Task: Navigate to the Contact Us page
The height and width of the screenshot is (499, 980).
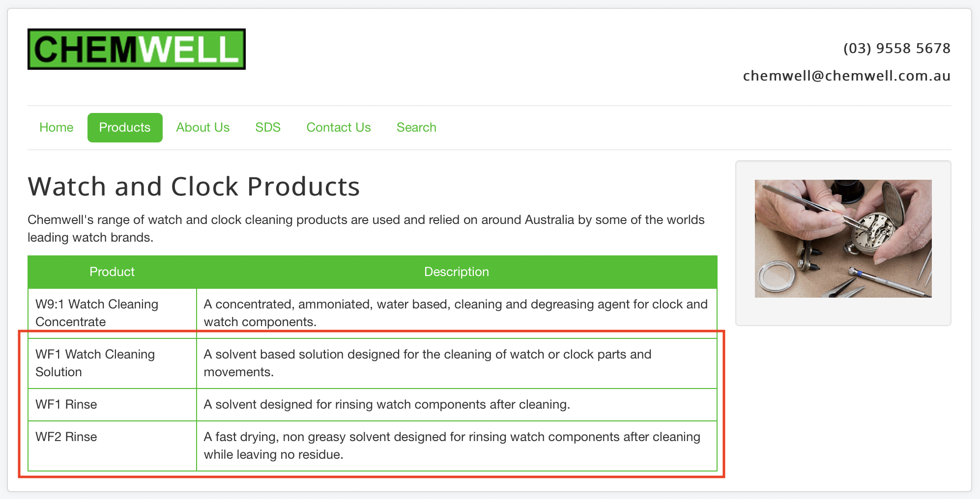Action: coord(339,128)
